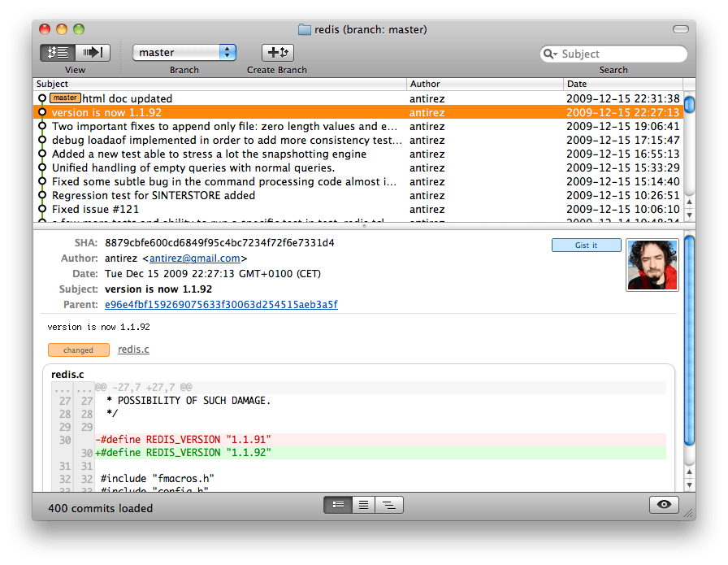This screenshot has width=728, height=565.
Task: Click the orange 'changed' badge
Action: [79, 350]
